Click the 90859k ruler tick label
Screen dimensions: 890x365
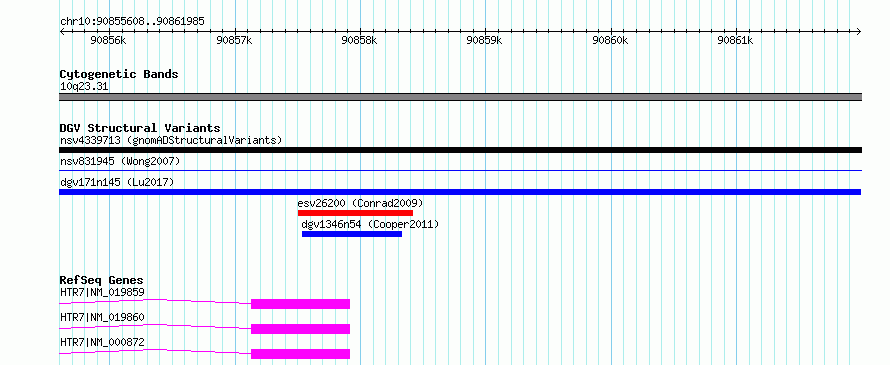[484, 40]
